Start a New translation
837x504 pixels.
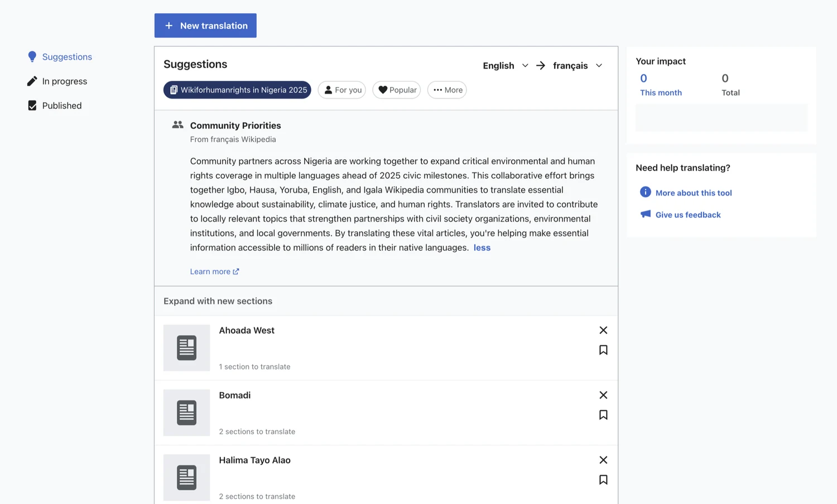click(x=205, y=26)
